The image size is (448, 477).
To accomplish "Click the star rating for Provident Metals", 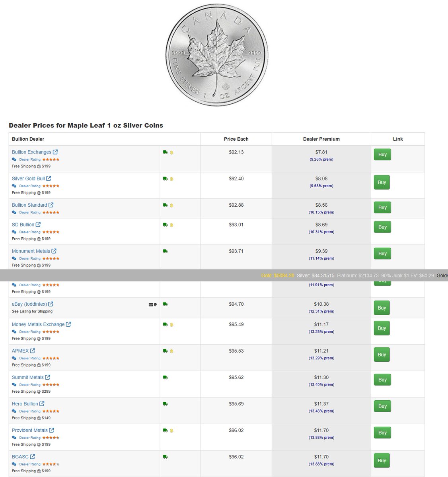I will click(x=51, y=438).
